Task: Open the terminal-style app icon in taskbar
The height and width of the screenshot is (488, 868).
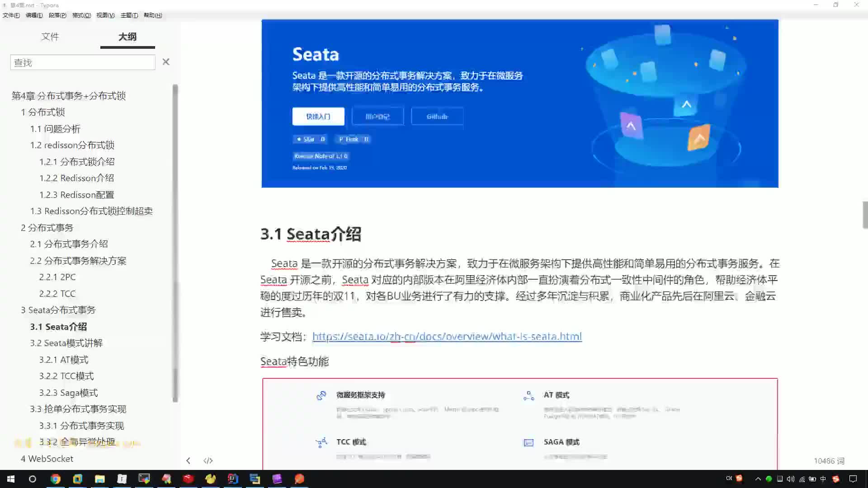Action: [x=144, y=479]
